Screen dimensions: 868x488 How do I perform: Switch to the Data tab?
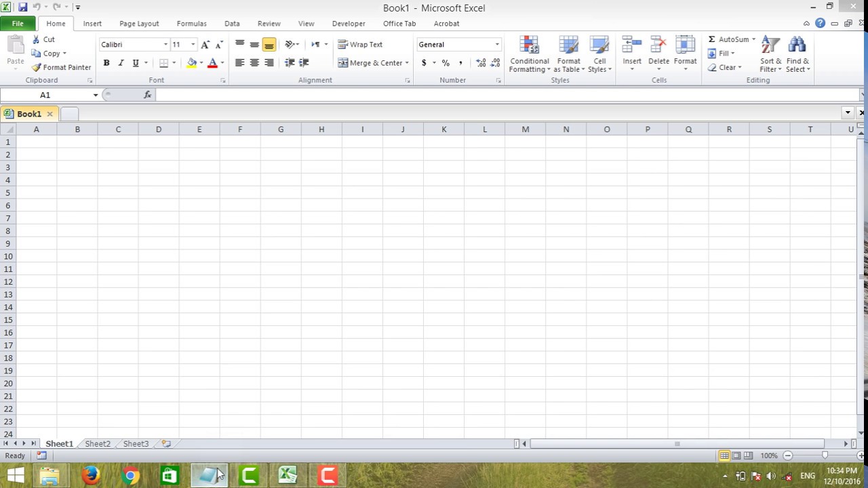tap(232, 24)
